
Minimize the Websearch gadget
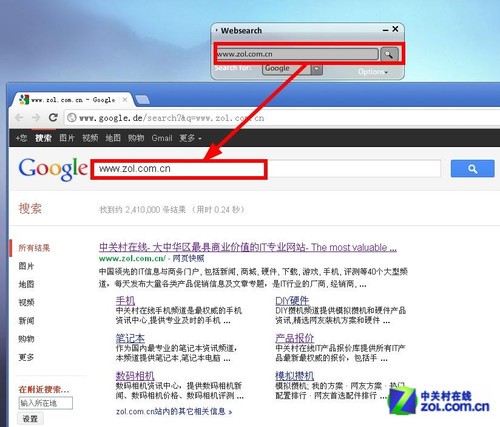[x=385, y=30]
